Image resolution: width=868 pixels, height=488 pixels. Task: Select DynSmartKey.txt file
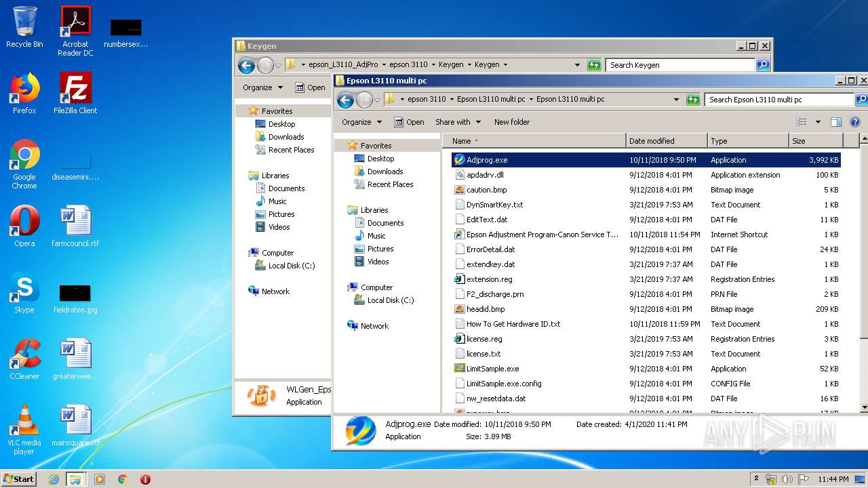tap(646, 205)
